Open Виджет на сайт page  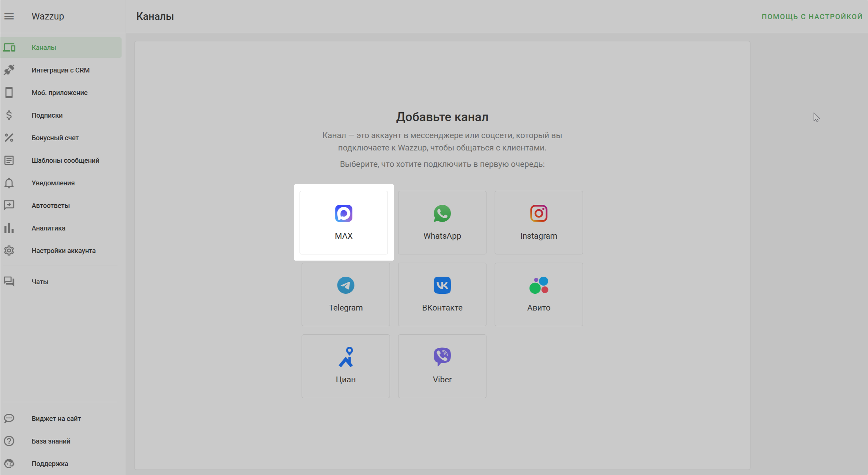tap(61, 419)
